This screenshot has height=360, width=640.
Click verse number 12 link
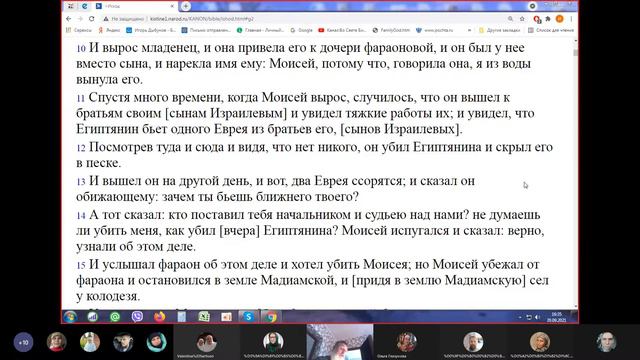81,148
